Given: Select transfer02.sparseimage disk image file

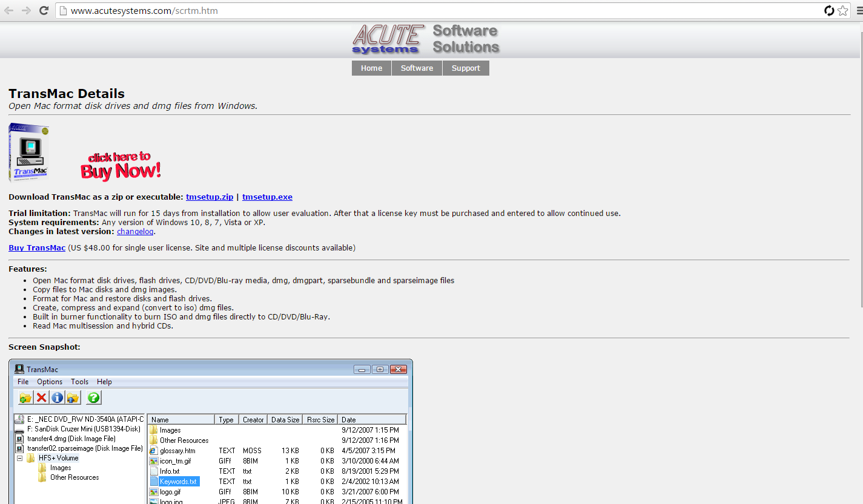Looking at the screenshot, I should pyautogui.click(x=85, y=448).
